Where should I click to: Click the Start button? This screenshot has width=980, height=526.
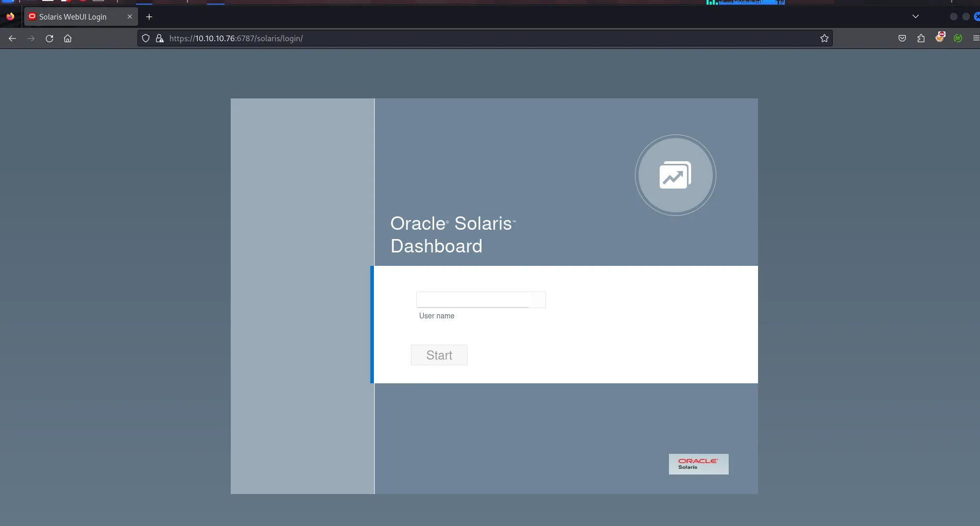coord(439,355)
